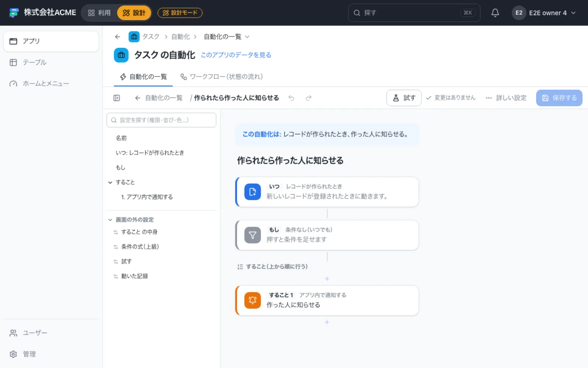Add step below すること 1 with plus

(327, 322)
